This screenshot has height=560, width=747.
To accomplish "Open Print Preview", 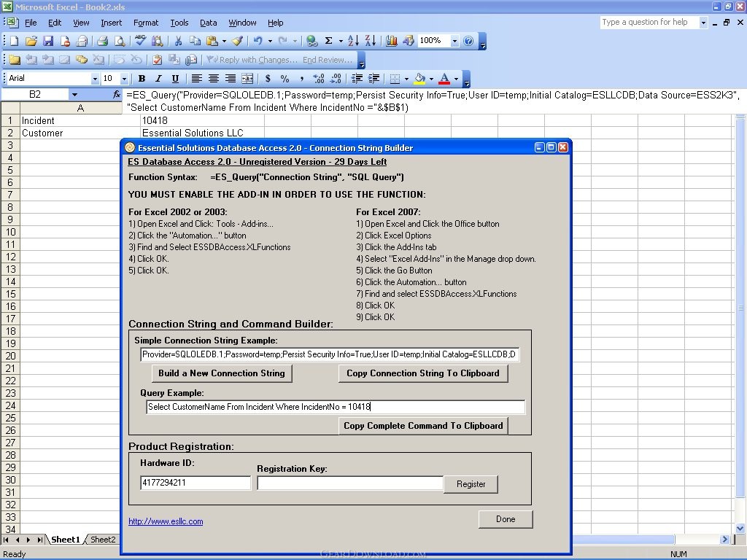I will point(120,42).
